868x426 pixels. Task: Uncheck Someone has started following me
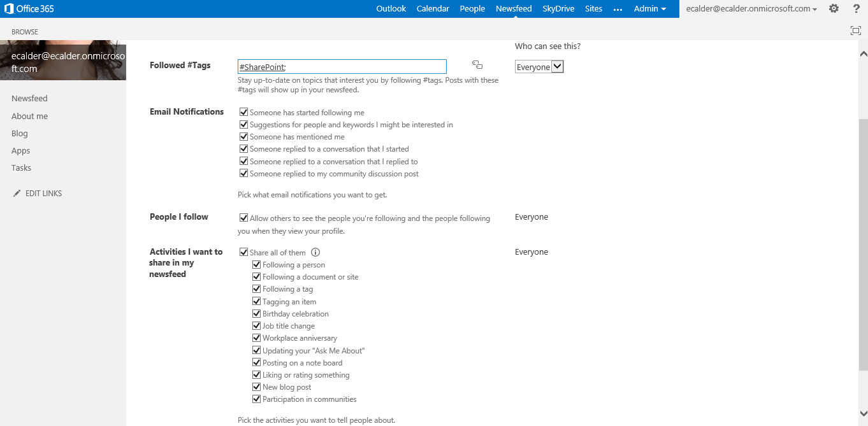coord(243,112)
